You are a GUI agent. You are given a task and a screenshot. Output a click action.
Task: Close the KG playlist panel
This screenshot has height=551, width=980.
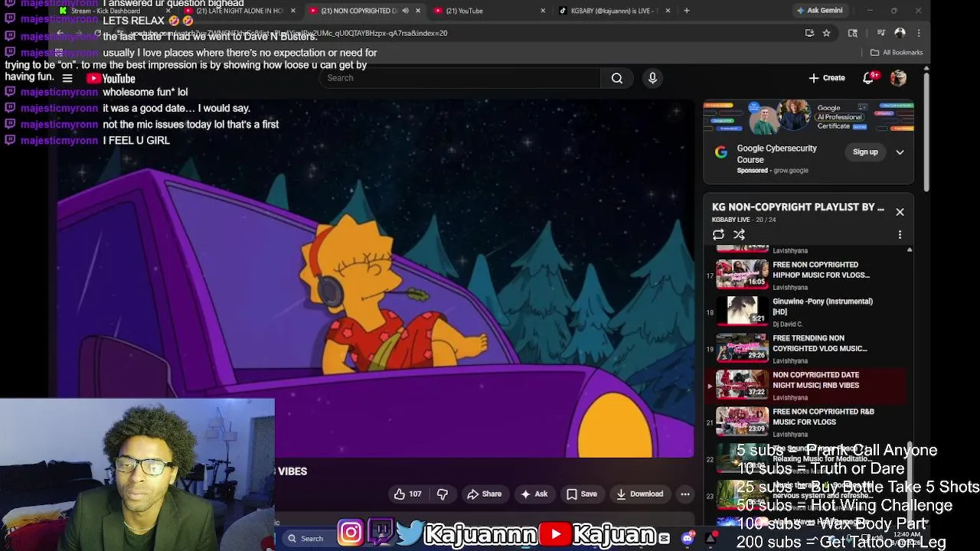pyautogui.click(x=900, y=212)
